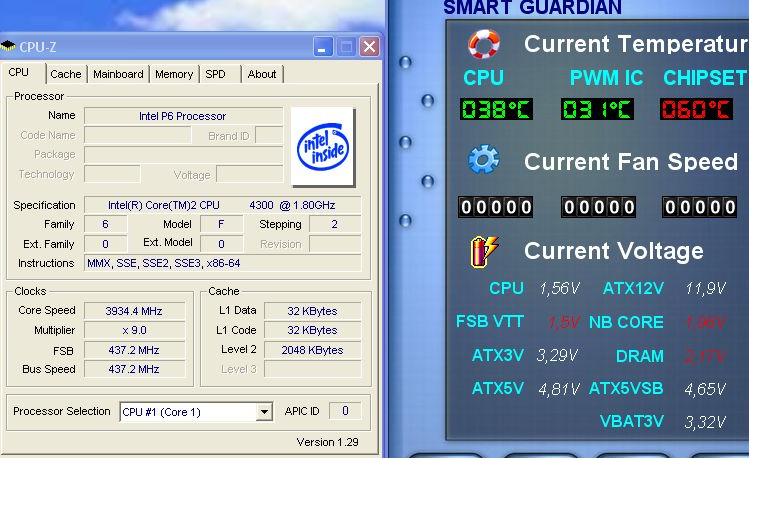Viewport: 776px width, 531px height.
Task: Click the CPU voltage value 1,56V
Action: (x=559, y=288)
